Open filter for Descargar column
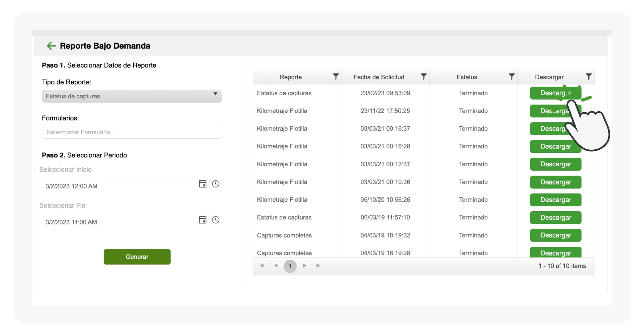The image size is (644, 332). tap(589, 77)
